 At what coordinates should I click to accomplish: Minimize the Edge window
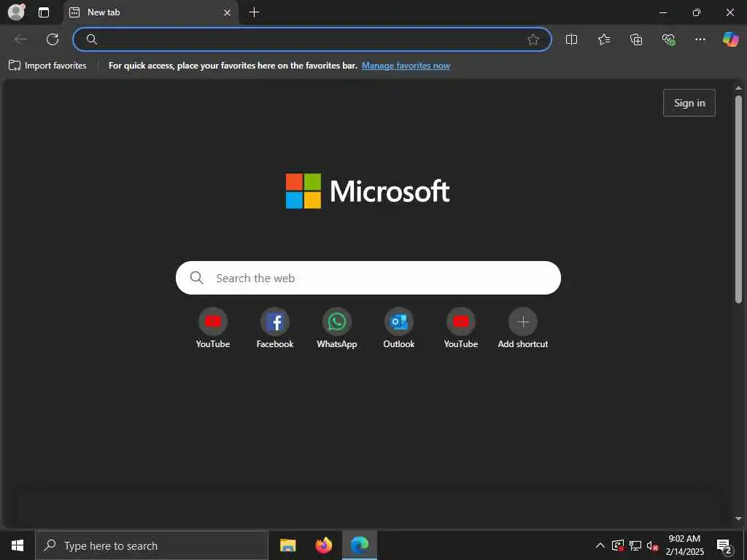coord(662,12)
